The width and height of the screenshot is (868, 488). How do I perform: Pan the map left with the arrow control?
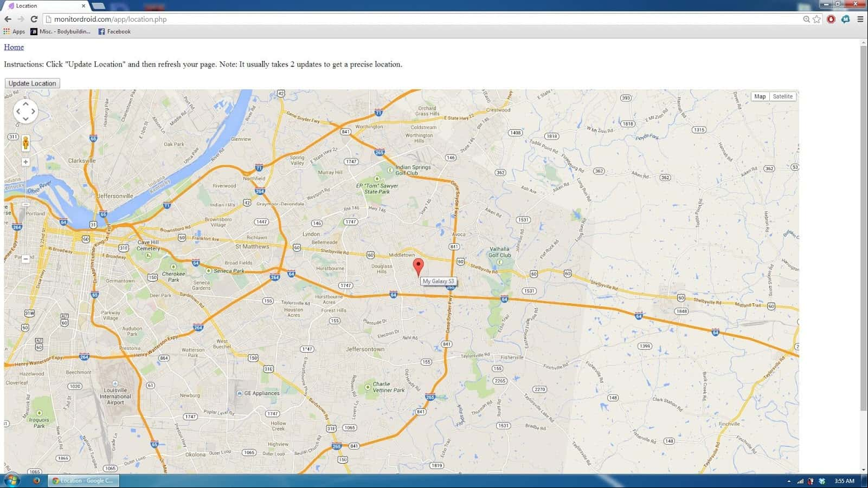point(18,112)
